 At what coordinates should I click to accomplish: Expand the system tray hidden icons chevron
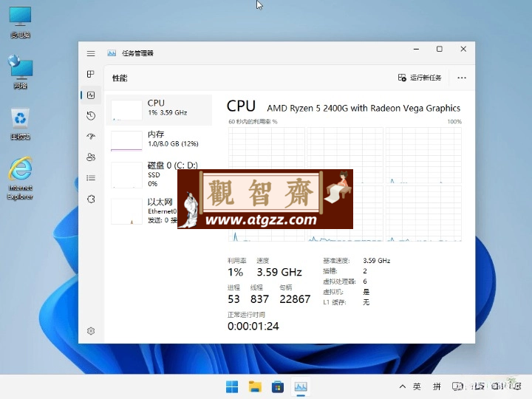point(403,386)
